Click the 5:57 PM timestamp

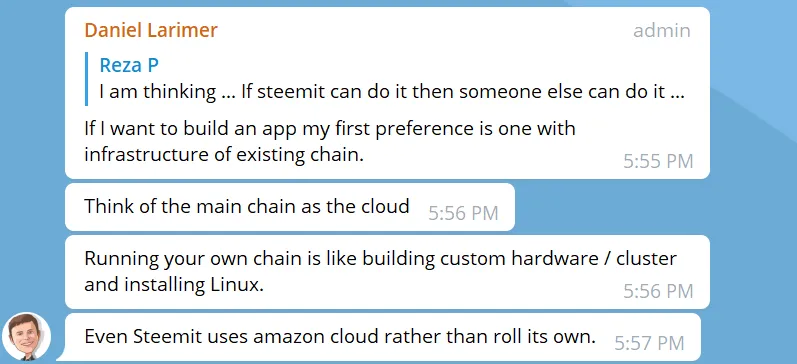coord(649,343)
